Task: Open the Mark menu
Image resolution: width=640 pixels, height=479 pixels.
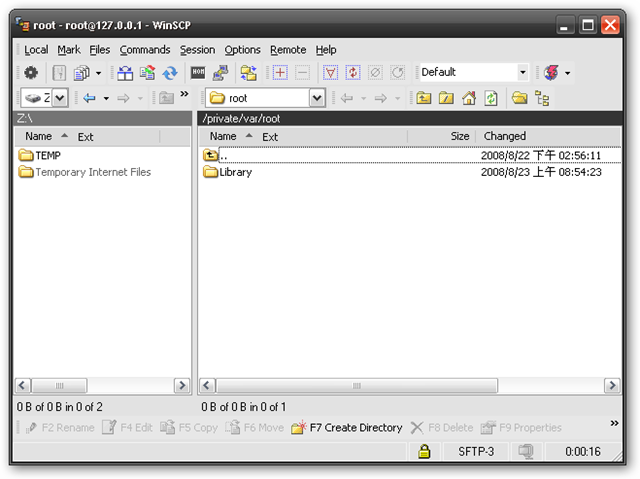Action: pos(69,50)
